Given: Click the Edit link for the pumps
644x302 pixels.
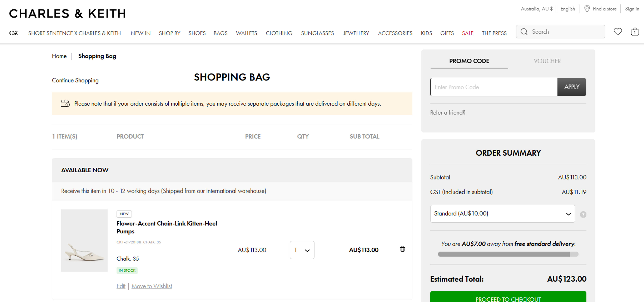Looking at the screenshot, I should click(121, 286).
